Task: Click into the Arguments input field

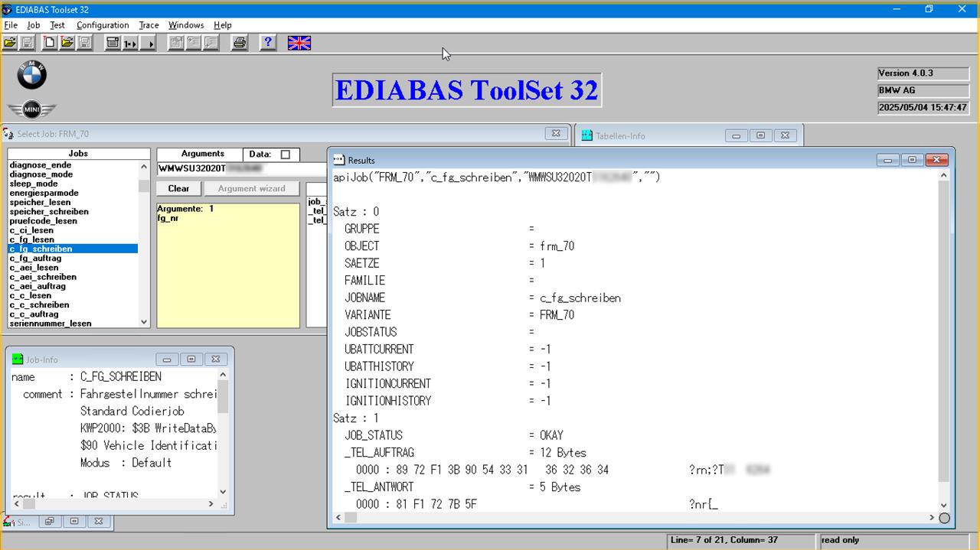Action: tap(242, 168)
